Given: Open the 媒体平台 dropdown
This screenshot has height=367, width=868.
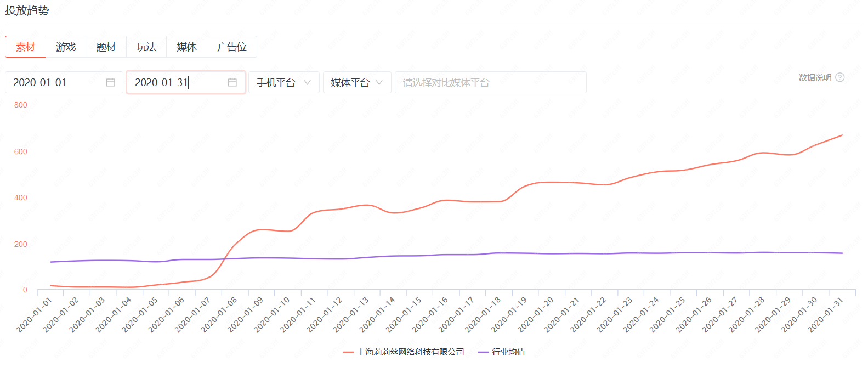Looking at the screenshot, I should click(x=357, y=82).
